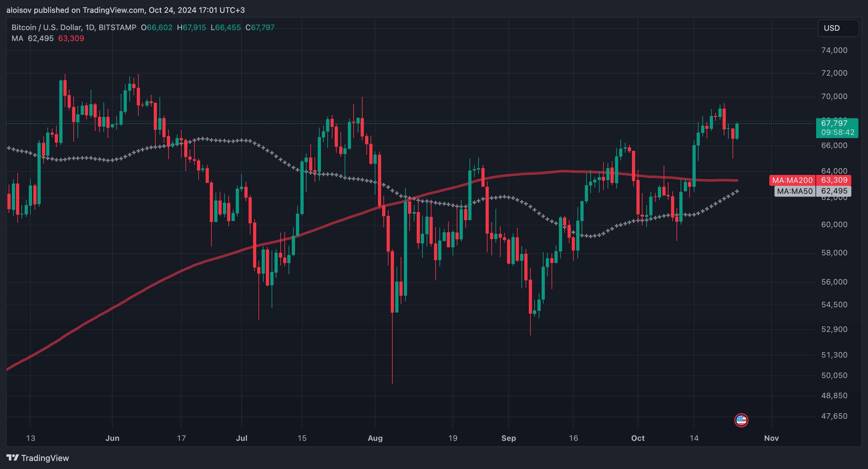Click the US flag economic event icon

click(741, 420)
